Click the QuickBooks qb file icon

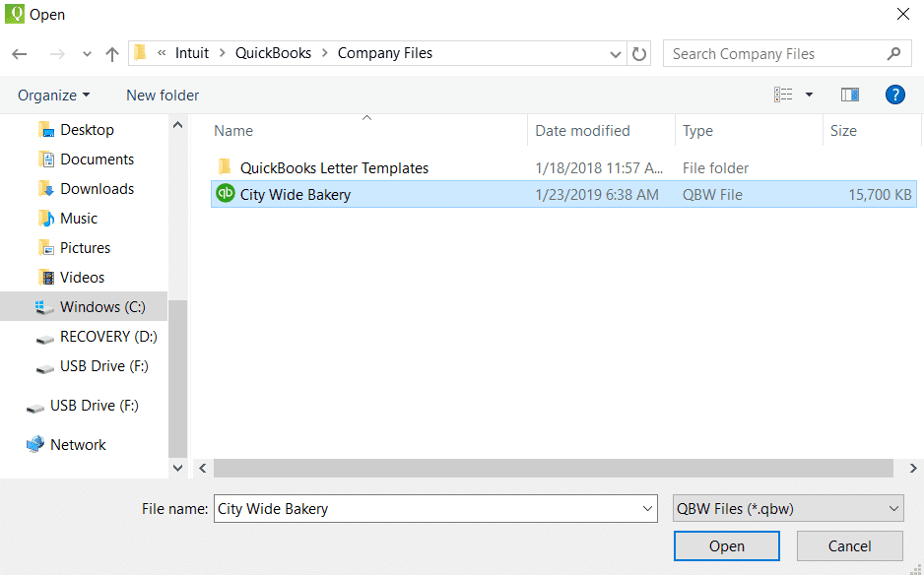[x=226, y=194]
